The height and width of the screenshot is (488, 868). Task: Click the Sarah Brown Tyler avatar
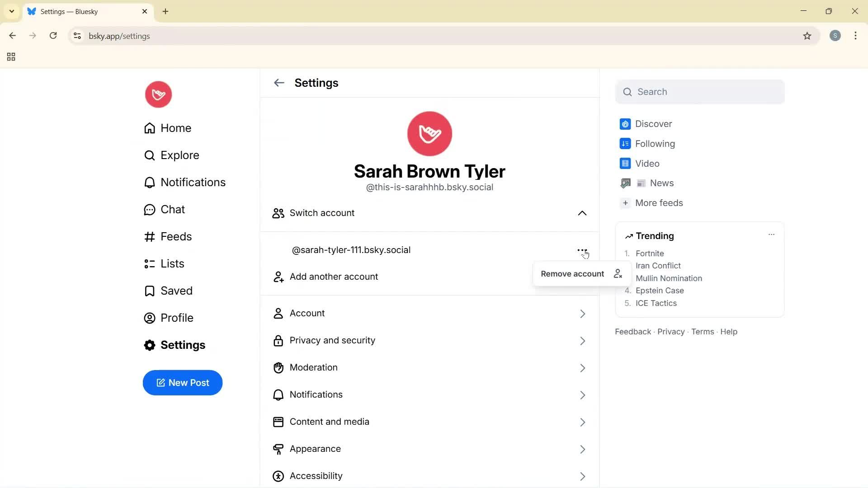(x=429, y=133)
